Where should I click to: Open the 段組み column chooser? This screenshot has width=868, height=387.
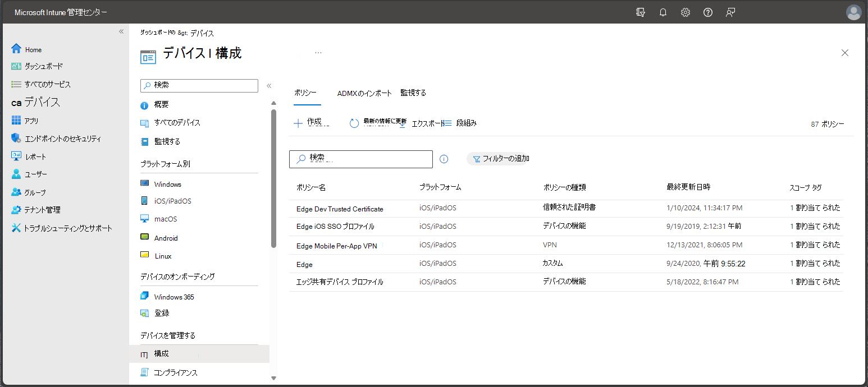(460, 123)
